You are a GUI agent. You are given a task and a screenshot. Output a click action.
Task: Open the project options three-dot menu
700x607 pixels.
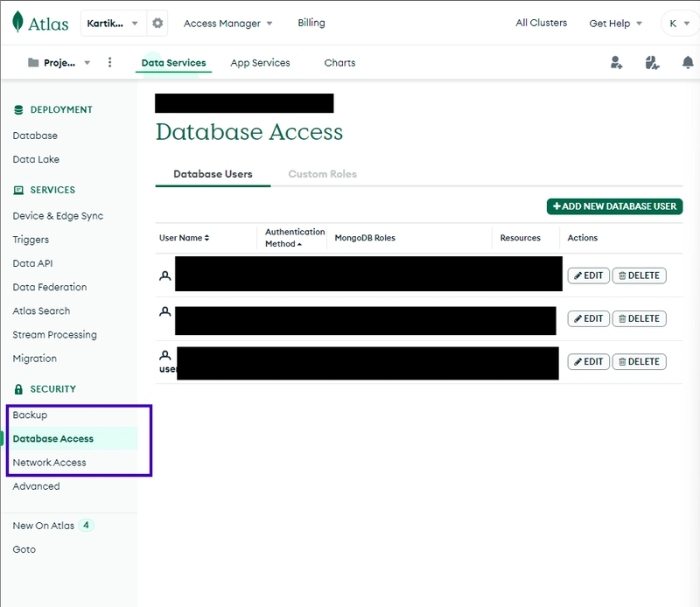[x=110, y=62]
